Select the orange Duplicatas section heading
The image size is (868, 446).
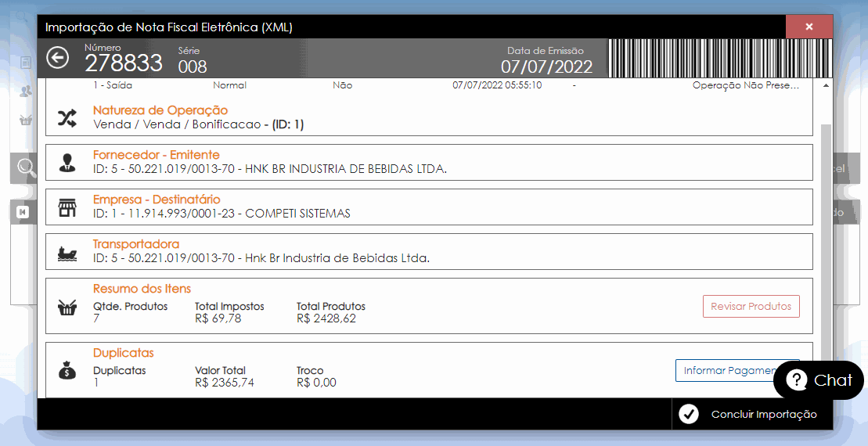click(124, 353)
